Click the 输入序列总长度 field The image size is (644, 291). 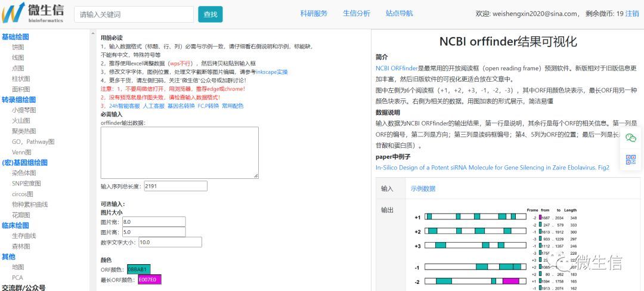175,186
